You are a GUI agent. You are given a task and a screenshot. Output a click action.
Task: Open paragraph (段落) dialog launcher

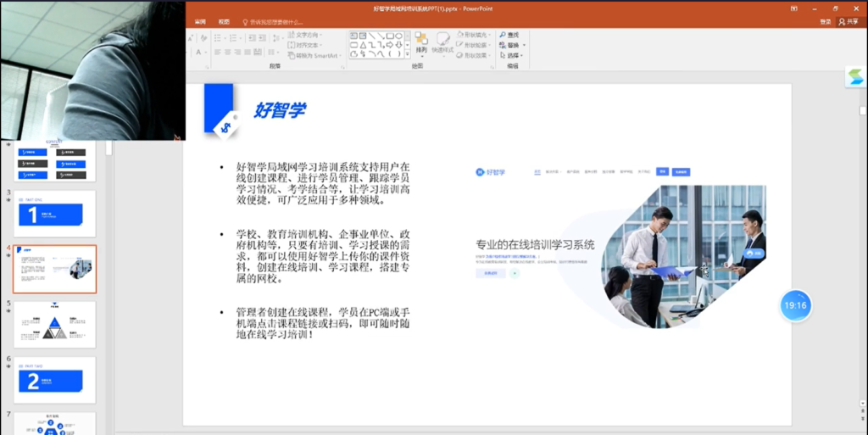(342, 68)
